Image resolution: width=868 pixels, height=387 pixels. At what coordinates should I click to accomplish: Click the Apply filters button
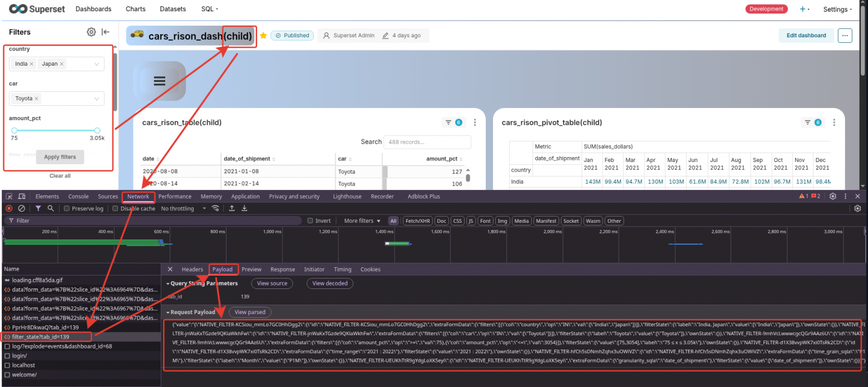[x=60, y=156]
